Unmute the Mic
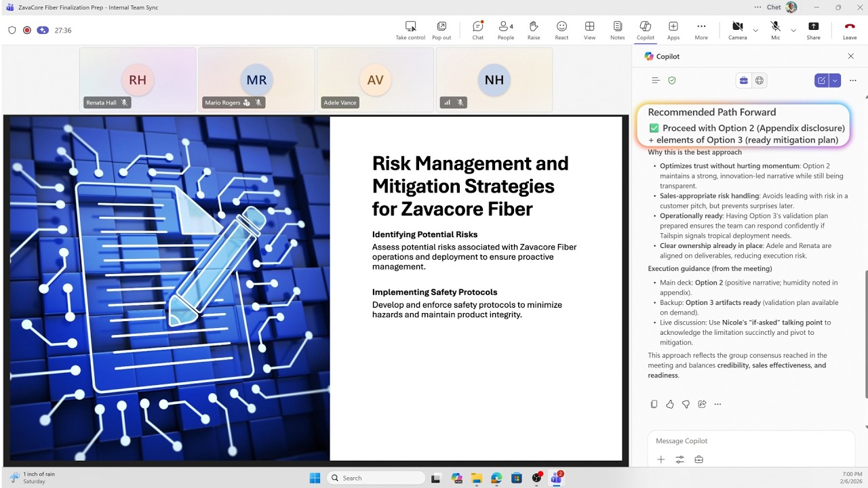 pos(775,30)
